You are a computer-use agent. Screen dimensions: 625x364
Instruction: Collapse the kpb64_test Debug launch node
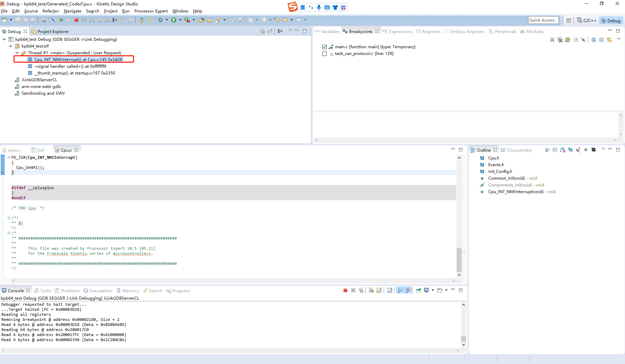[x=4, y=39]
